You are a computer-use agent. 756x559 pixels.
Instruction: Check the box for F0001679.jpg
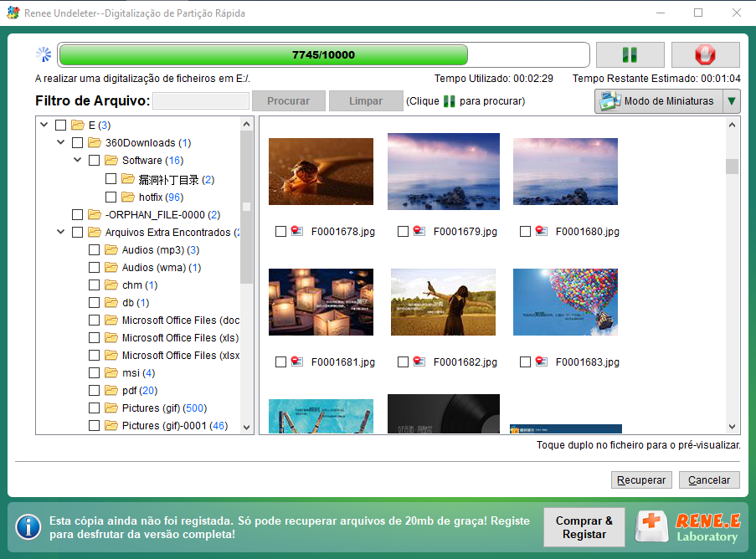point(403,231)
